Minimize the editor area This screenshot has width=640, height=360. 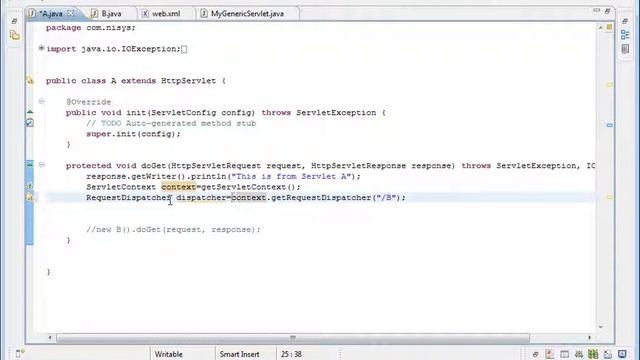pyautogui.click(x=597, y=10)
